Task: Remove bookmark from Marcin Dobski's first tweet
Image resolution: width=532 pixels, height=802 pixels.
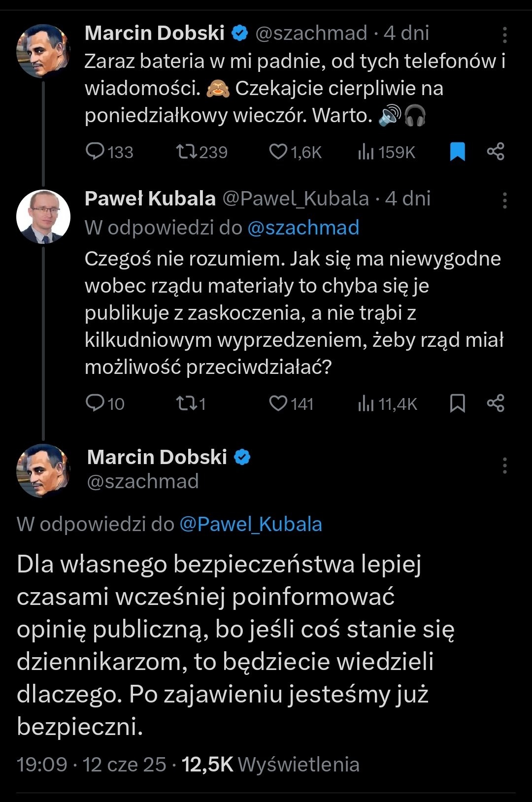Action: (457, 151)
